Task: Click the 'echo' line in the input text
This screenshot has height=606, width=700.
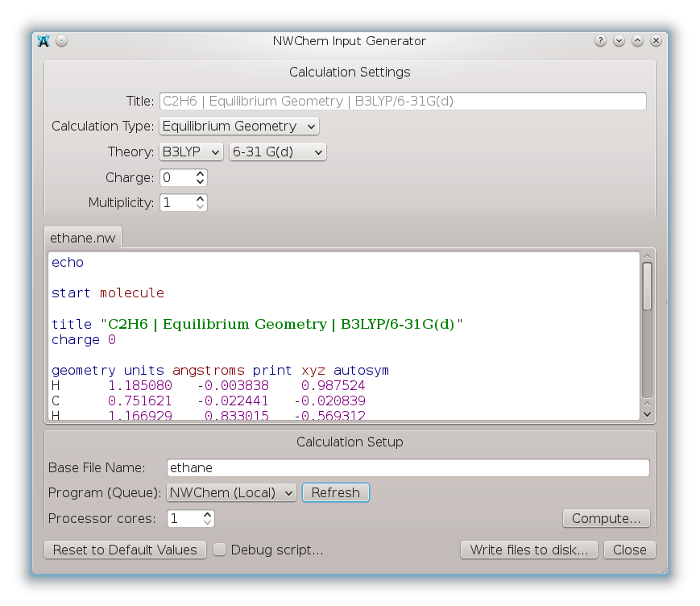Action: pos(68,263)
